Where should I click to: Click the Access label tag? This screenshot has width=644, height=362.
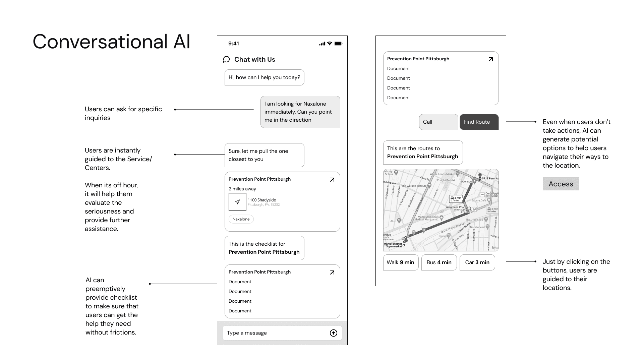click(x=561, y=184)
